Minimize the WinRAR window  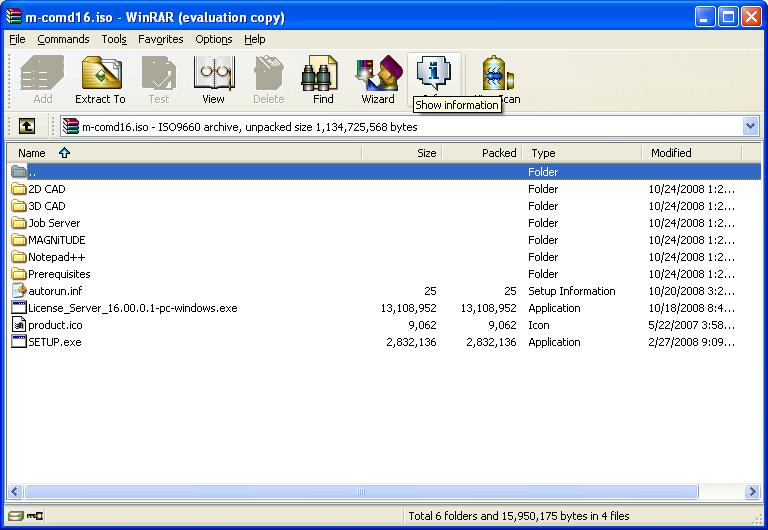[x=705, y=17]
